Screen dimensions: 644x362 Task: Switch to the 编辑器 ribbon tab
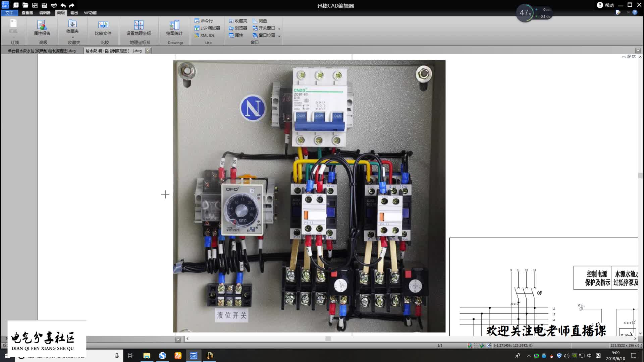click(x=45, y=13)
